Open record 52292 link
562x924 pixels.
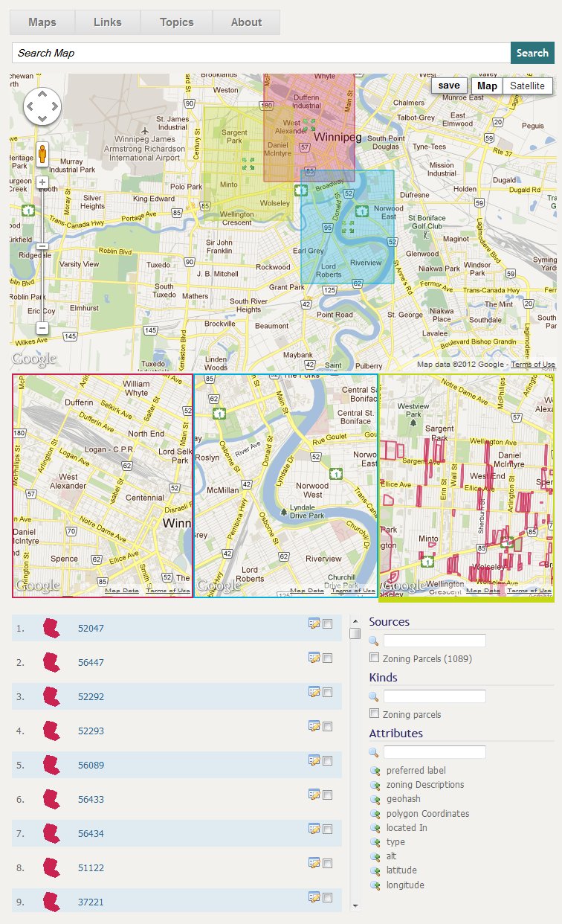[91, 697]
